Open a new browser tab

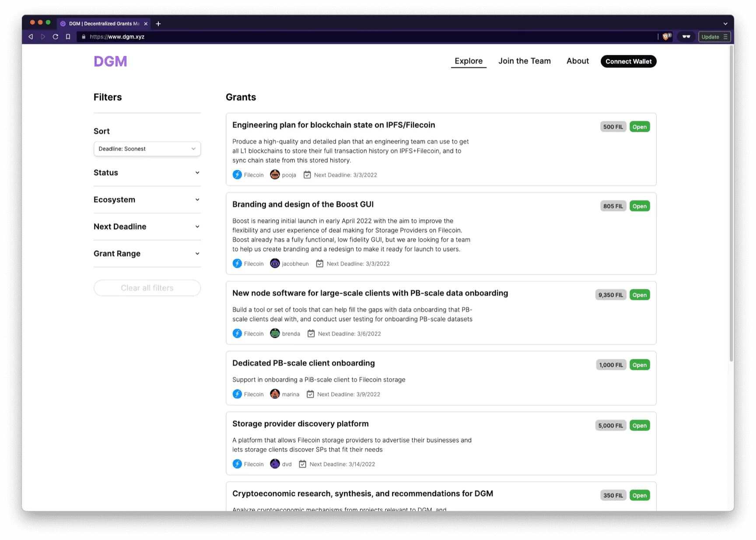(158, 24)
